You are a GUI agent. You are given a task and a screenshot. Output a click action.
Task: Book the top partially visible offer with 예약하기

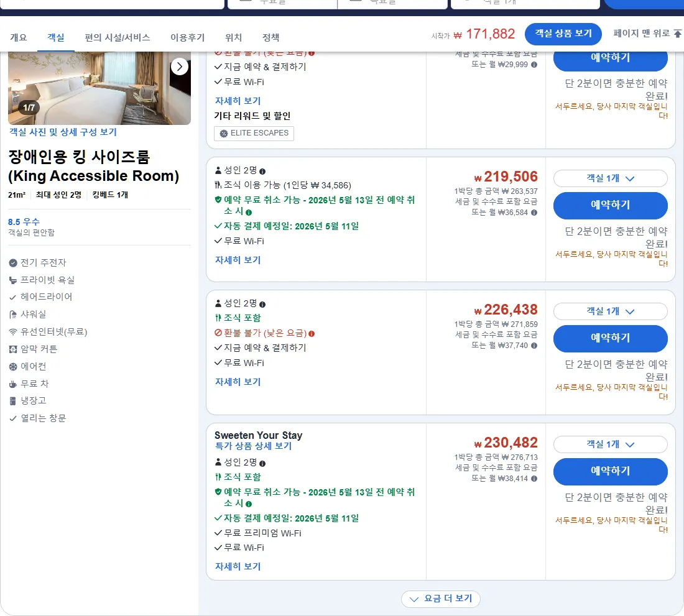(610, 60)
